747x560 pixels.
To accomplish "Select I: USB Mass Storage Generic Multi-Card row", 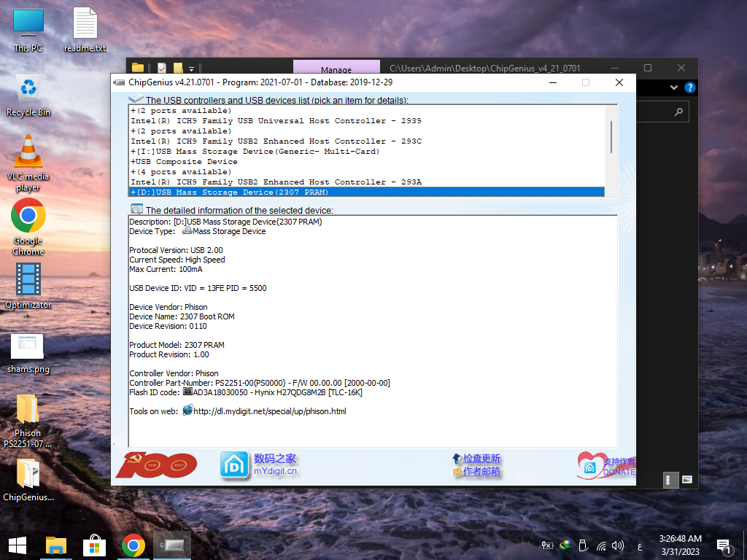I will (367, 152).
